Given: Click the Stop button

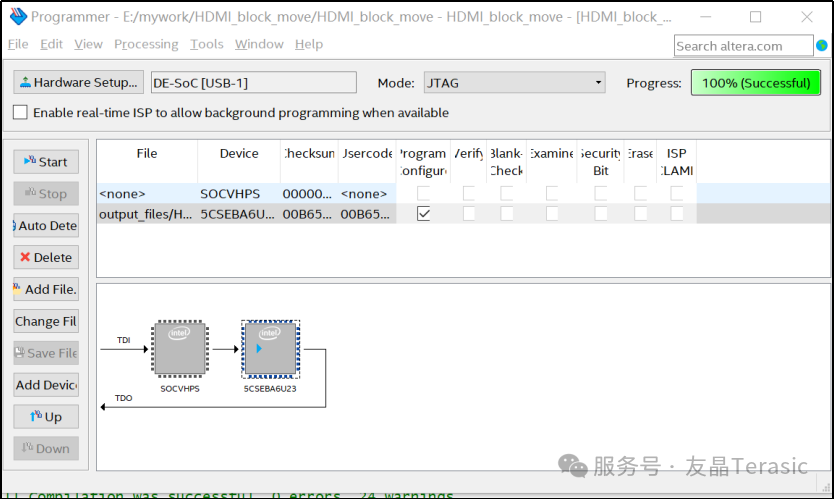Looking at the screenshot, I should pyautogui.click(x=46, y=194).
